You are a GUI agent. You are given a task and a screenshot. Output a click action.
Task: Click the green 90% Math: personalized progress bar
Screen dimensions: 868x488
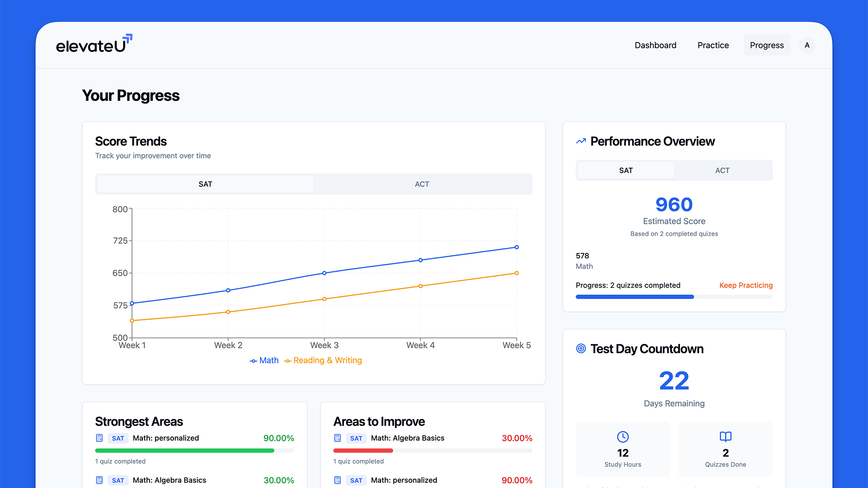click(x=194, y=450)
